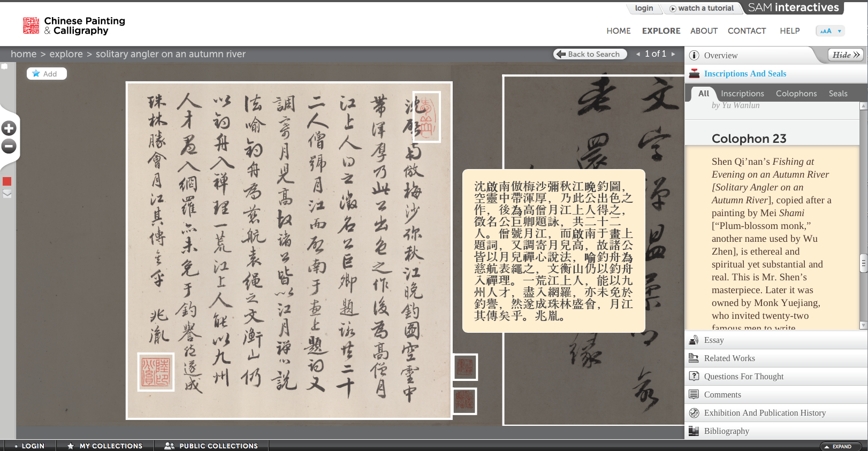The width and height of the screenshot is (868, 451).
Task: Expand the bottom collections bar
Action: click(840, 446)
